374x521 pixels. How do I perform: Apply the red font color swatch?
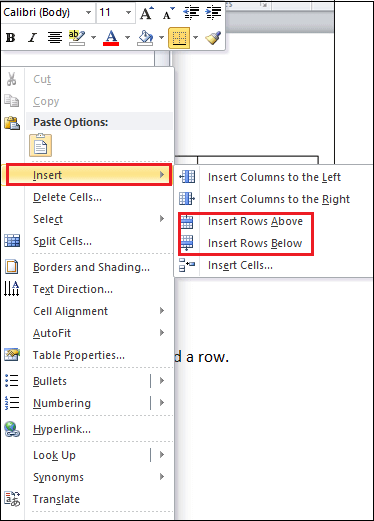(x=111, y=38)
